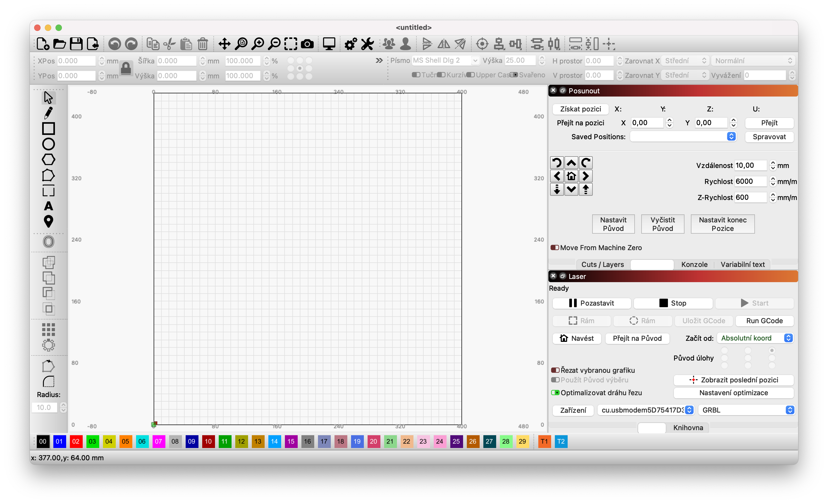Click the Získat pozici button

pyautogui.click(x=580, y=109)
